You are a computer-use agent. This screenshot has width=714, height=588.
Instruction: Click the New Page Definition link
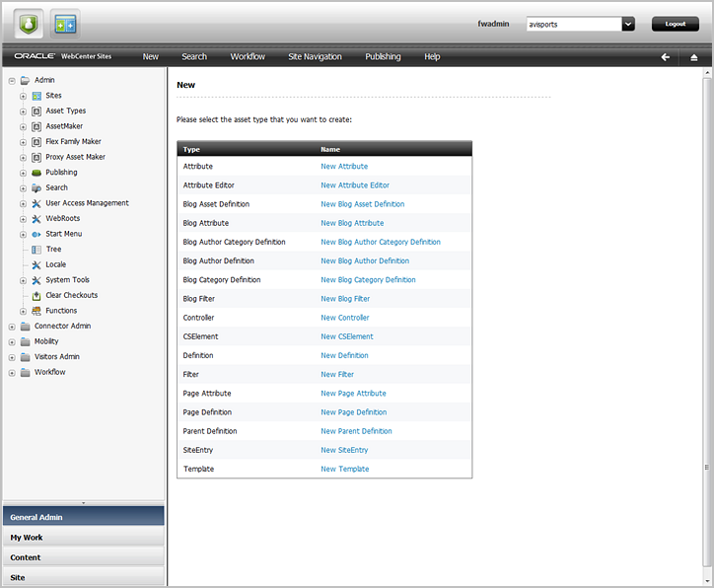point(354,412)
